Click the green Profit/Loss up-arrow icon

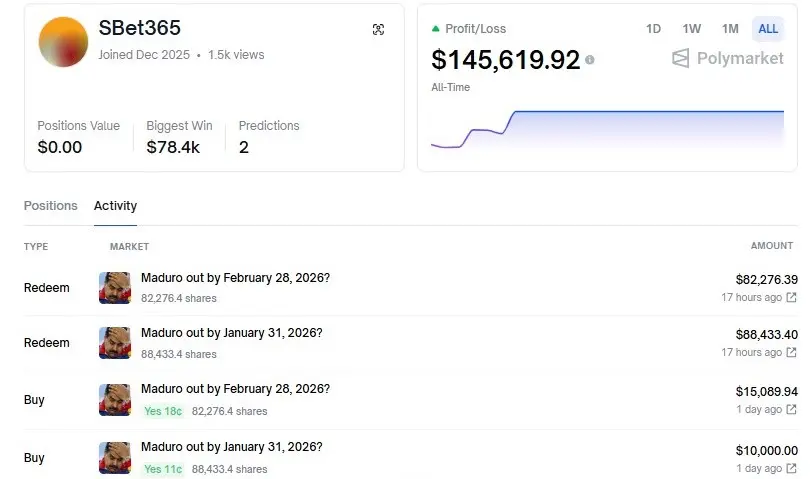pos(435,29)
